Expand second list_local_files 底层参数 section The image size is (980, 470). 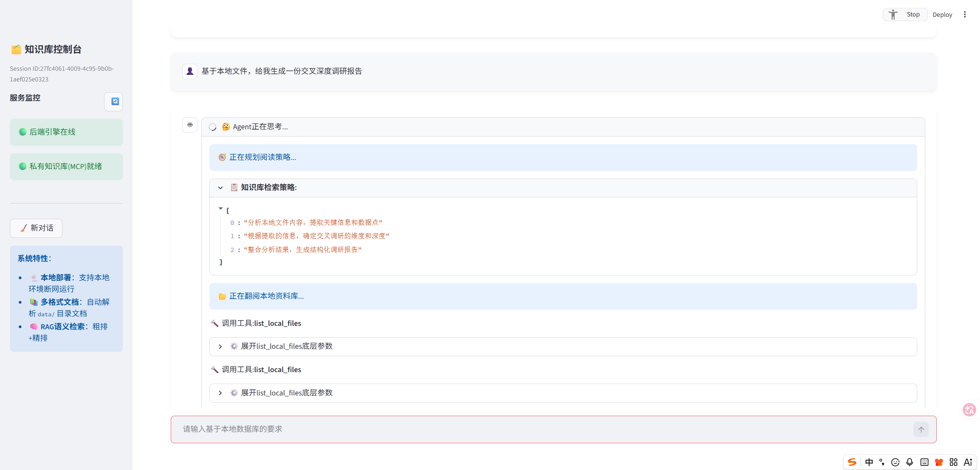pyautogui.click(x=220, y=393)
